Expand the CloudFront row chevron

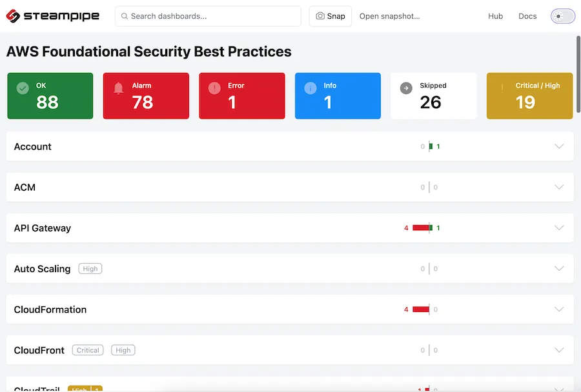point(559,350)
